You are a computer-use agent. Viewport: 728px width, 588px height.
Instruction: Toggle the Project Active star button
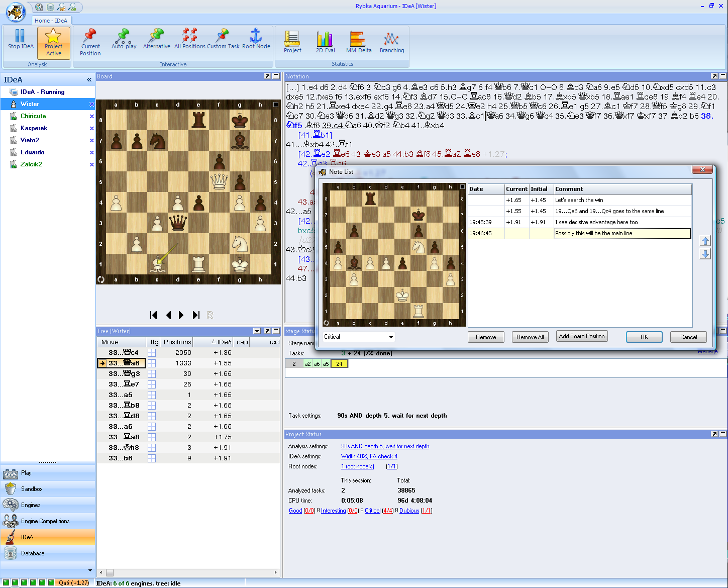pyautogui.click(x=54, y=43)
